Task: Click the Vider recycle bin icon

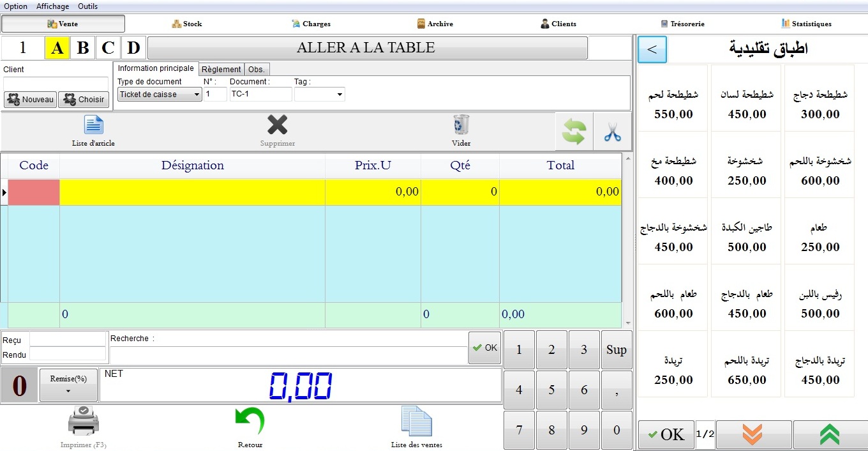Action: (x=461, y=125)
